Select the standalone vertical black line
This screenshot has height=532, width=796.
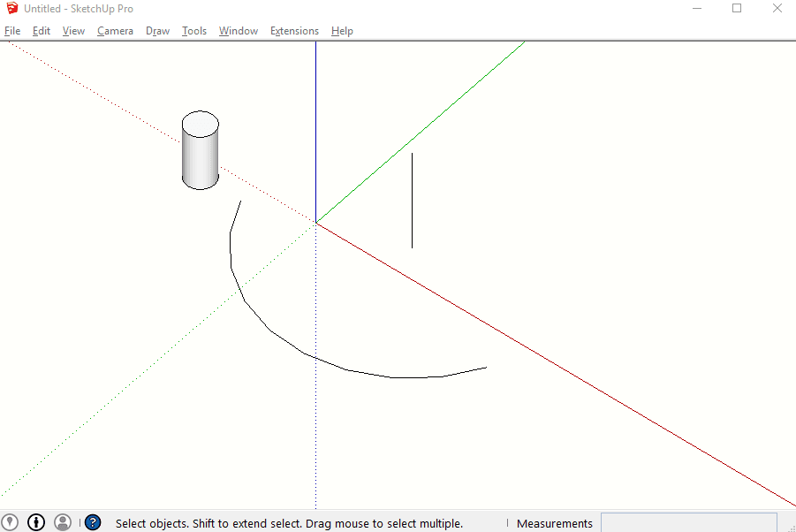point(412,201)
